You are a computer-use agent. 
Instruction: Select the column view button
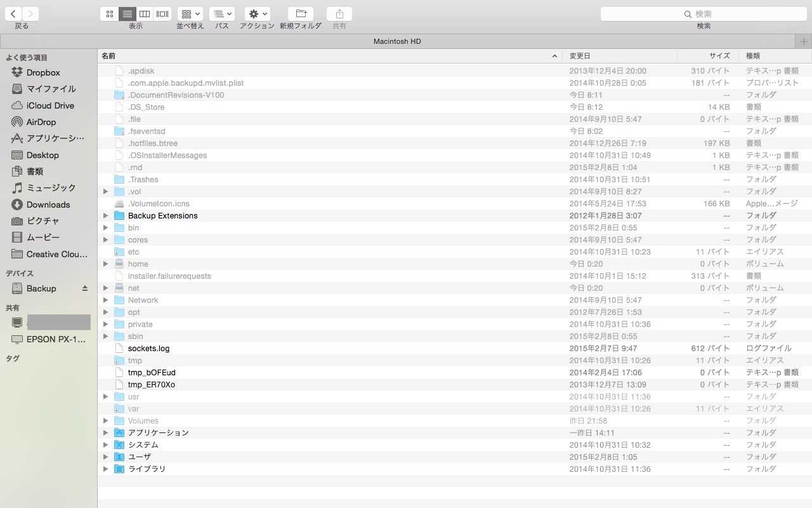point(145,14)
